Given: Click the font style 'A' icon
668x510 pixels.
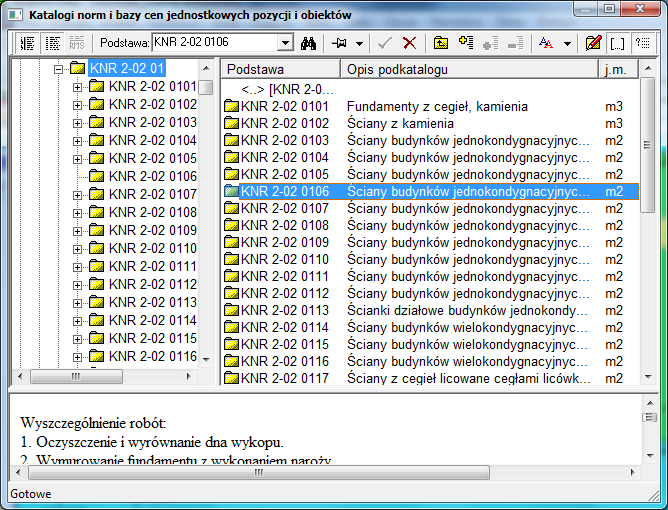Looking at the screenshot, I should pos(545,43).
